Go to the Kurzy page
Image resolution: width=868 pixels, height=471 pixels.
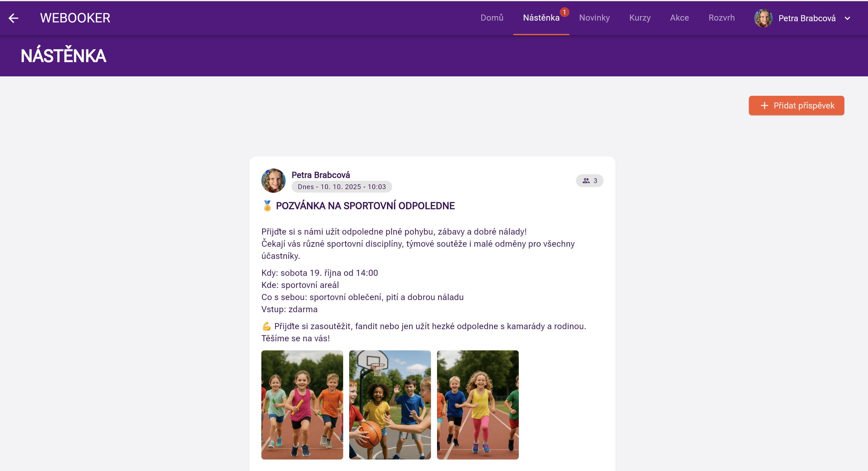[640, 18]
